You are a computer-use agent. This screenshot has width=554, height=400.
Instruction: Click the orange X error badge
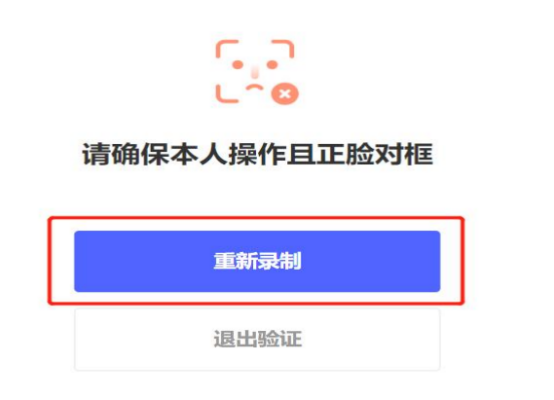(x=285, y=94)
